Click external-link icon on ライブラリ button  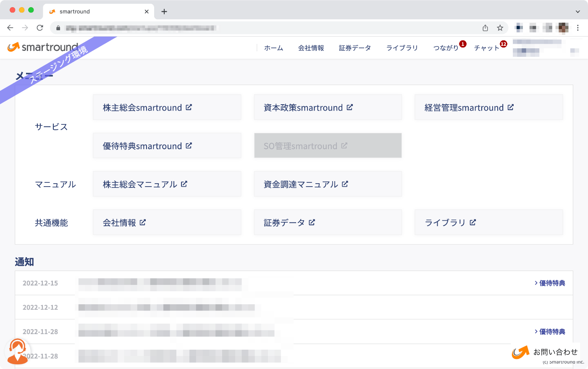pyautogui.click(x=473, y=222)
